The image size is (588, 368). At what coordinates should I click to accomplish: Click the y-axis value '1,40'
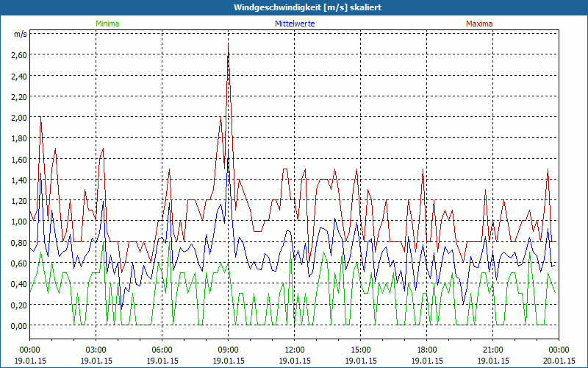(20, 180)
